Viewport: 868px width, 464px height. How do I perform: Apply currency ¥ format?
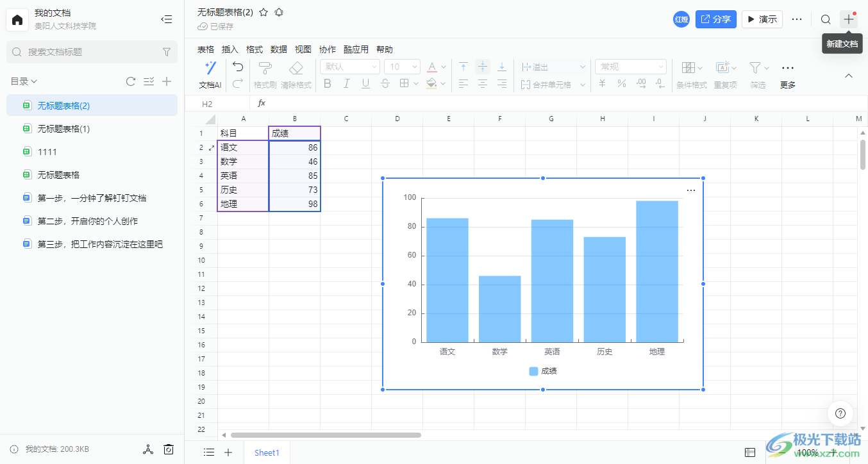coord(603,83)
